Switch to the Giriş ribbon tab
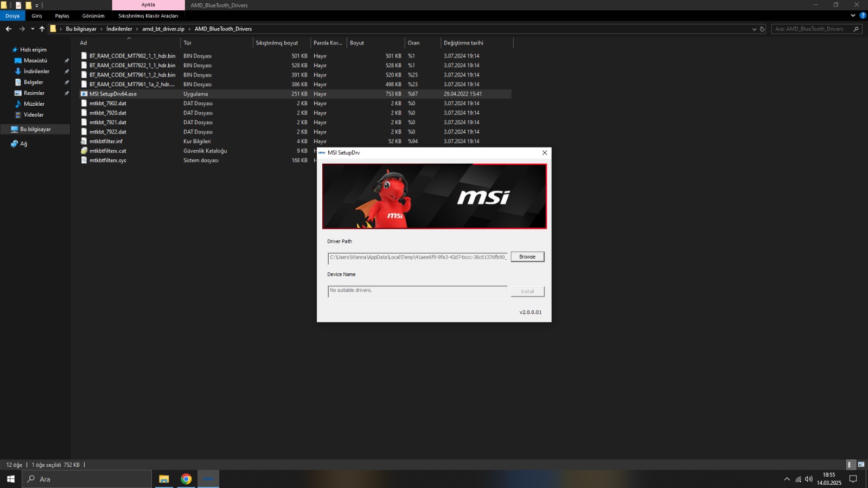Viewport: 868px width, 488px height. [37, 16]
